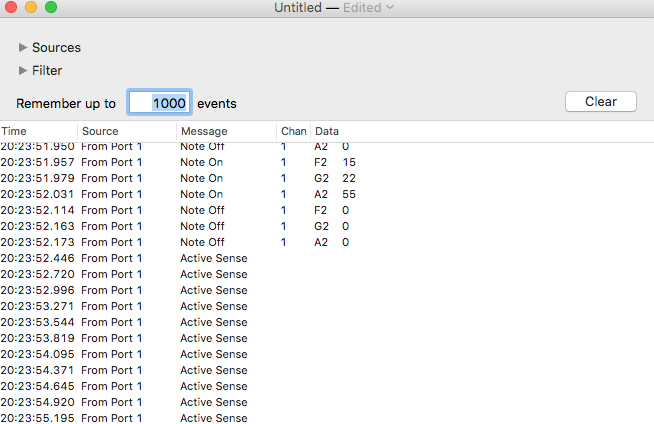Expand the Filter disclosure triangle

click(x=23, y=70)
